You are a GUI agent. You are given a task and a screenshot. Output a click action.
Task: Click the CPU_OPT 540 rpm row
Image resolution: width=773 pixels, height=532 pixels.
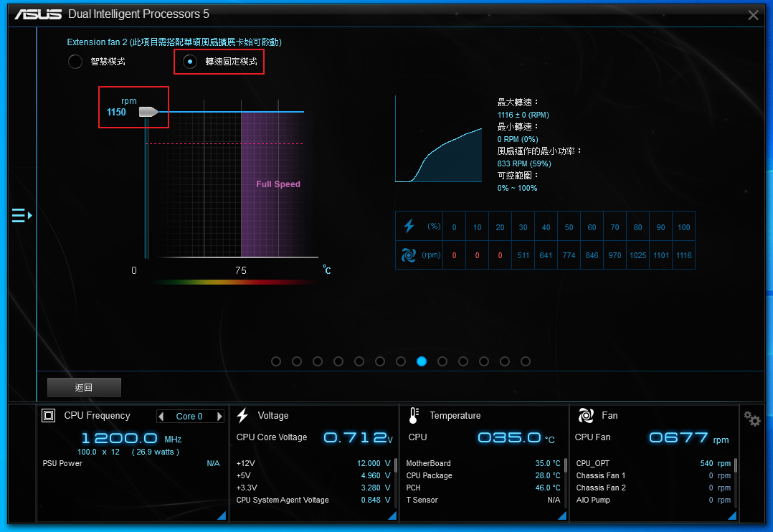pos(653,463)
